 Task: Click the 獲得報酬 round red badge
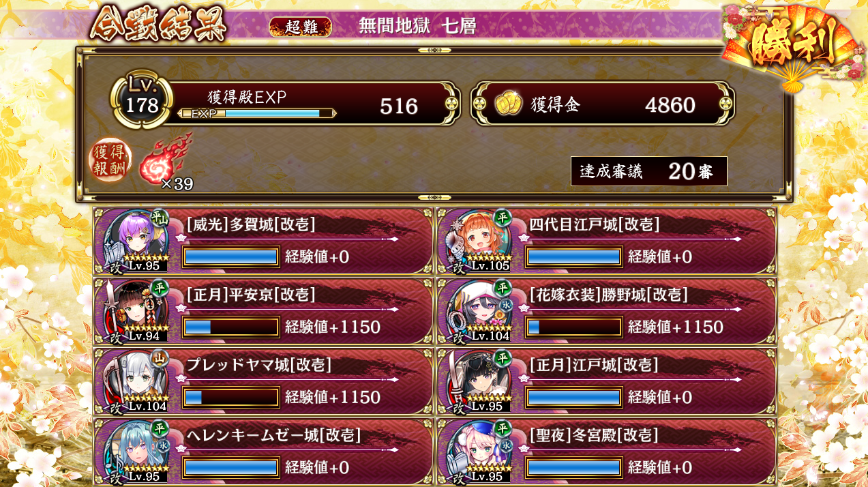(x=110, y=160)
